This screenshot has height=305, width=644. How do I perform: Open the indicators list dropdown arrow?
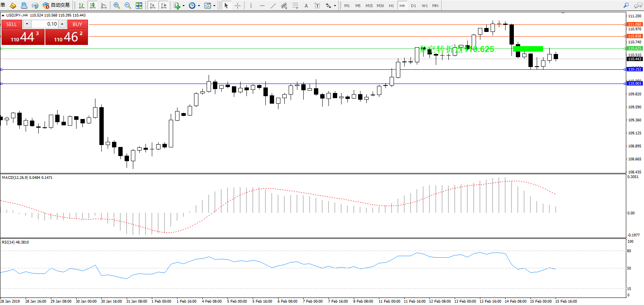pyautogui.click(x=183, y=6)
